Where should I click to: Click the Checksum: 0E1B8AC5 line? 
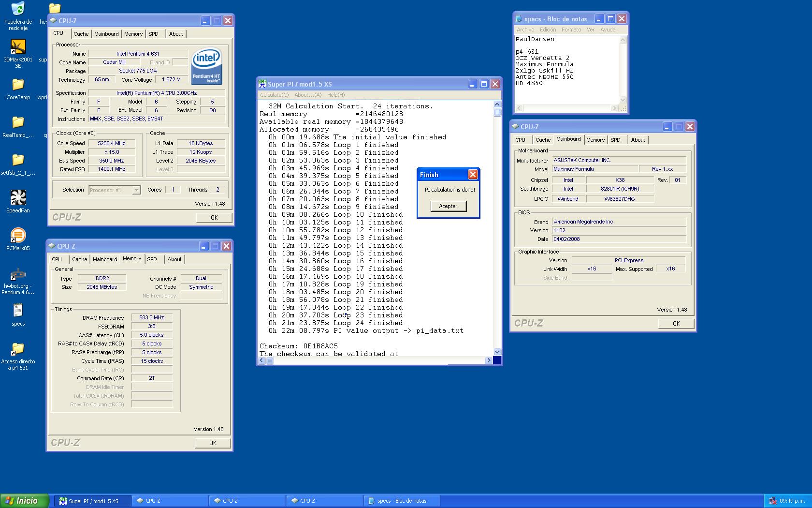[x=299, y=346]
